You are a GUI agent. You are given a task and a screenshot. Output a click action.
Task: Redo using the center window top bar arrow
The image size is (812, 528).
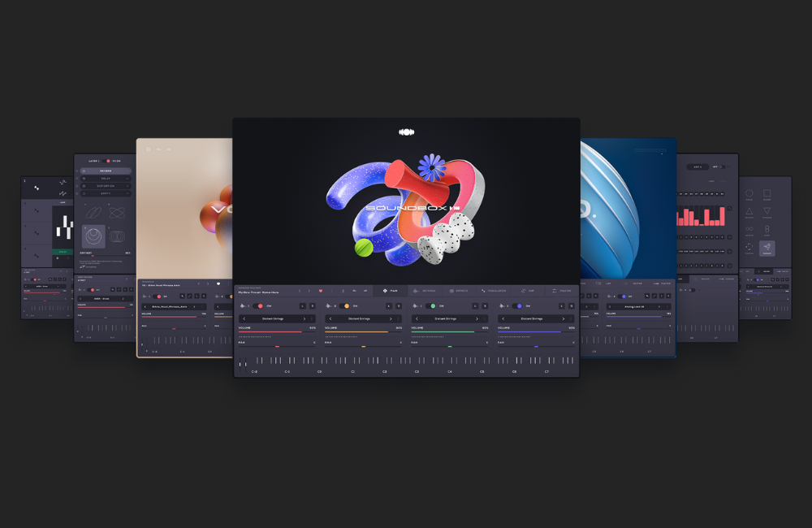[365, 291]
